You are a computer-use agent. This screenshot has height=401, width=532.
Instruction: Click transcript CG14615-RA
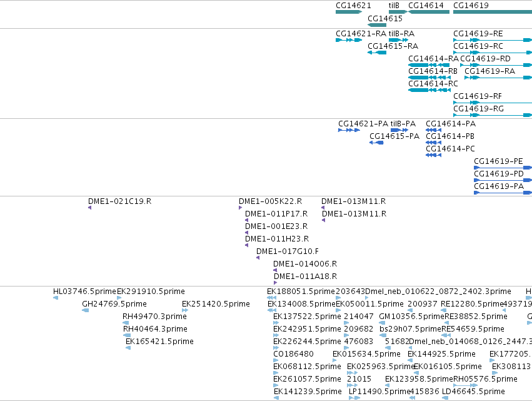377,53
